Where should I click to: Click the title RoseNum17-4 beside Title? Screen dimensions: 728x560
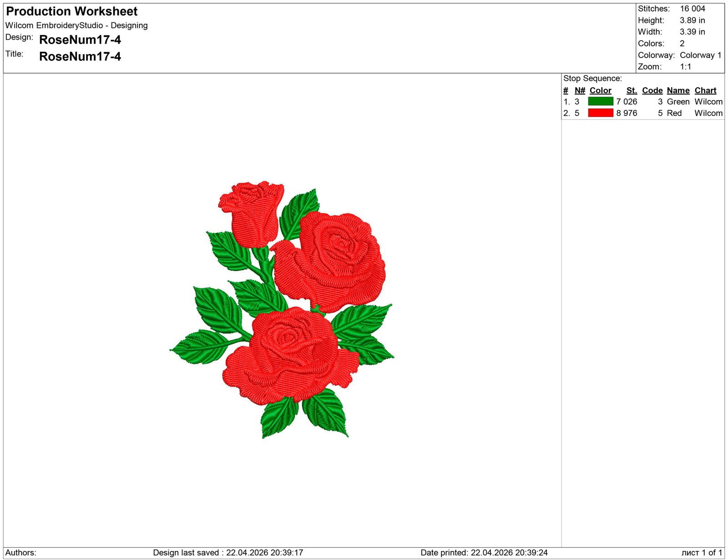tap(80, 56)
